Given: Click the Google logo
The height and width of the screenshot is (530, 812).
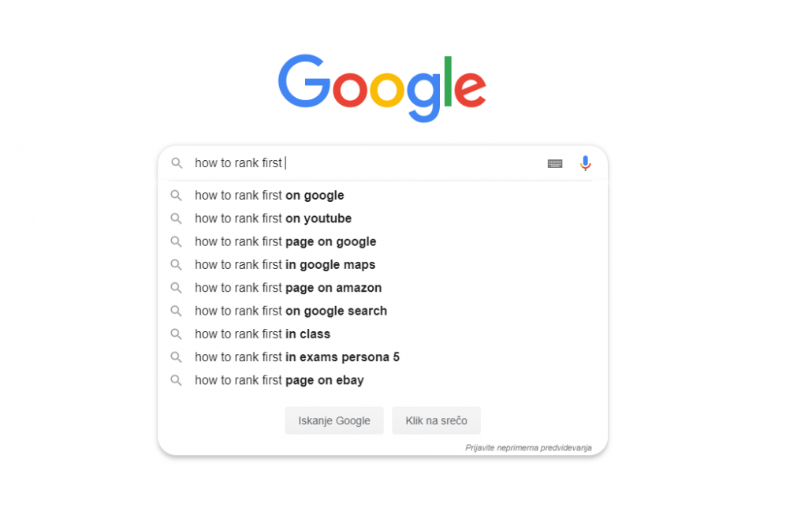Looking at the screenshot, I should (382, 88).
